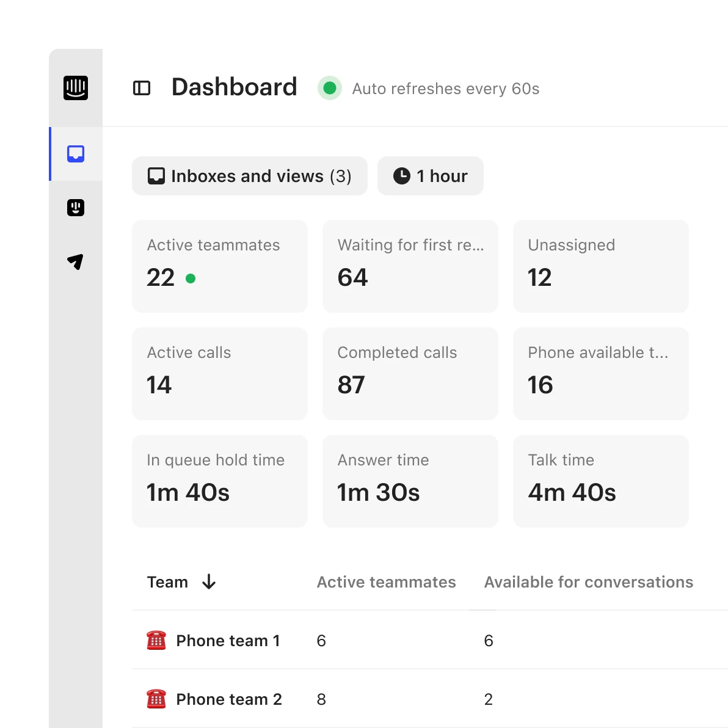Click the inbox icon in Inboxes filter
This screenshot has width=728, height=728.
coord(156,176)
